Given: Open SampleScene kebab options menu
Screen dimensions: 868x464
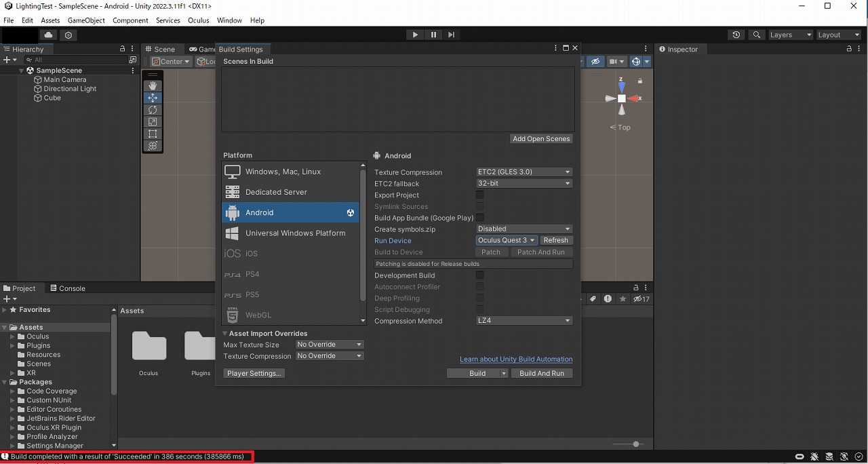Looking at the screenshot, I should pos(133,71).
